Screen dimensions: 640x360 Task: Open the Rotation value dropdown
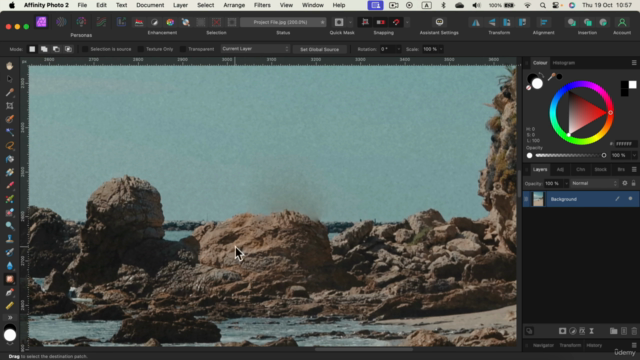tap(398, 49)
